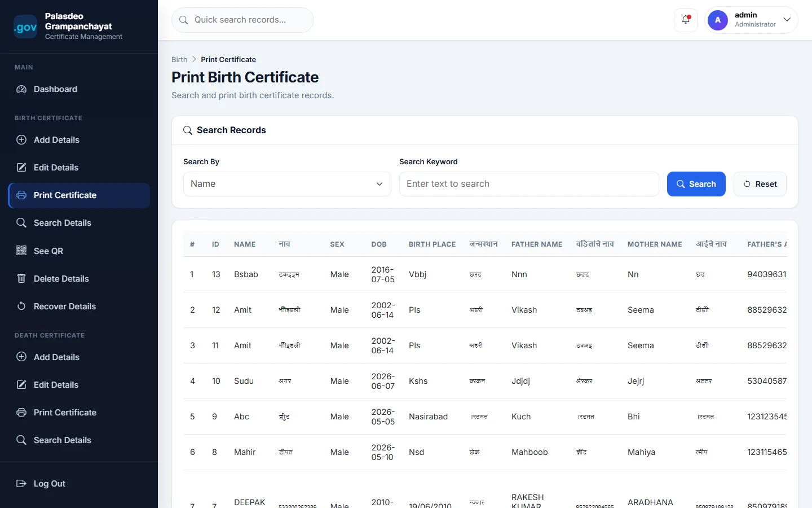
Task: Click the BIRTH PLACE column header
Action: coord(432,244)
